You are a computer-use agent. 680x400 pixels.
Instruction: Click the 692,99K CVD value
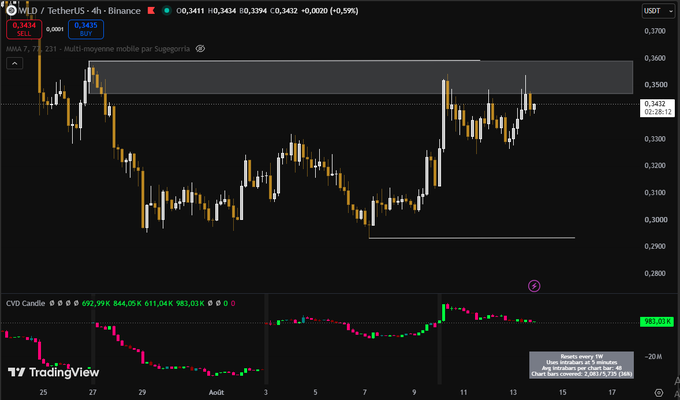click(97, 303)
